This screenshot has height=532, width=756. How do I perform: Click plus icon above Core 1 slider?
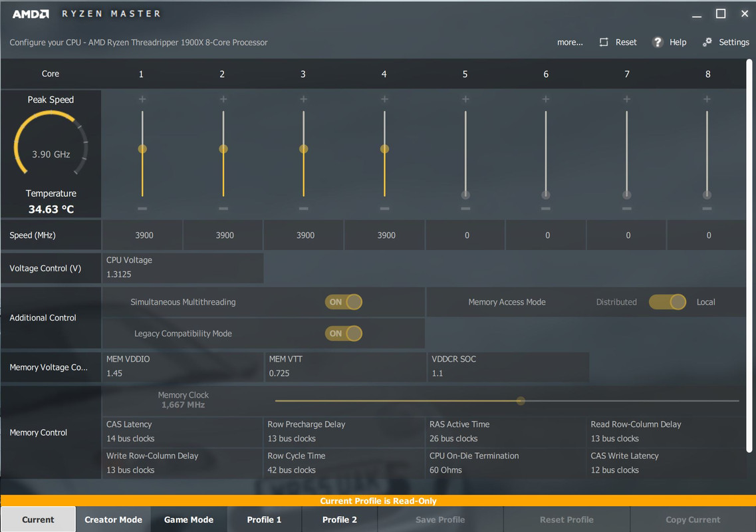pos(142,99)
